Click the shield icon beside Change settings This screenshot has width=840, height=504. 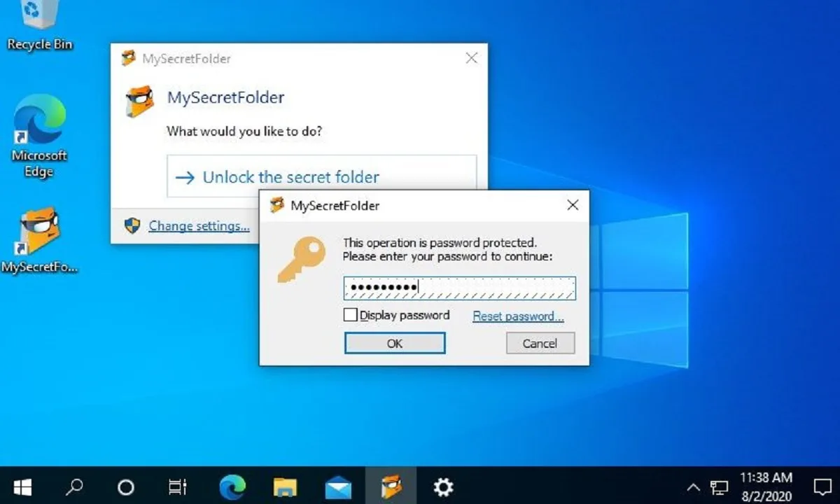point(132,225)
